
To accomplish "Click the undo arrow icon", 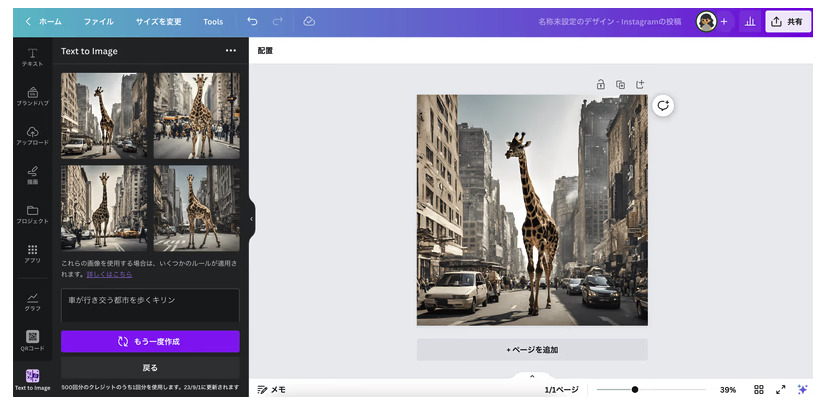I will tap(252, 21).
